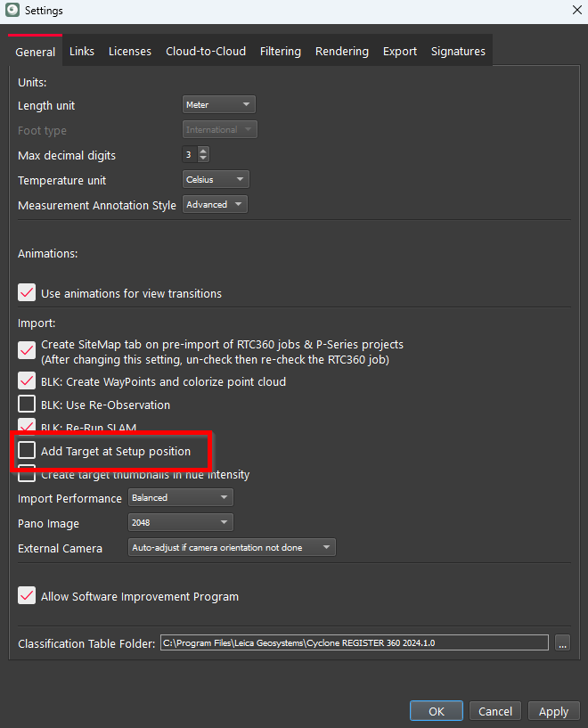This screenshot has width=588, height=728.
Task: Open Measurement Annotation Style dropdown
Action: (x=215, y=205)
